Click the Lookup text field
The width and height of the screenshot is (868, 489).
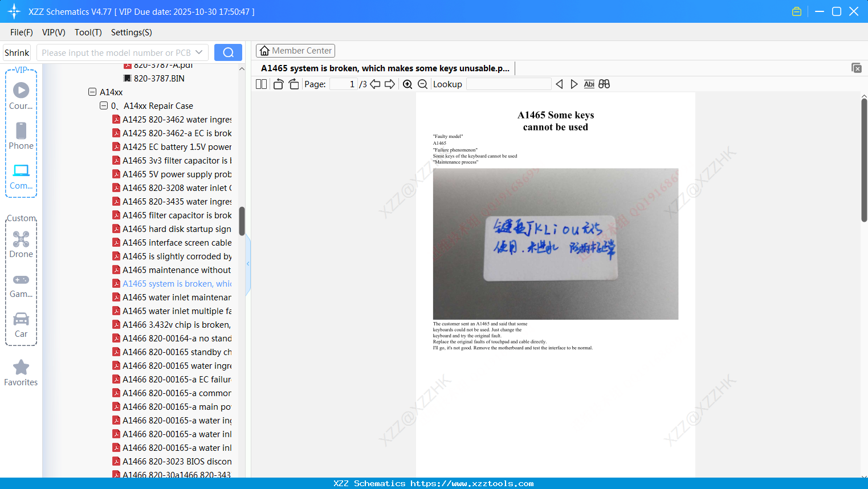[x=509, y=84]
